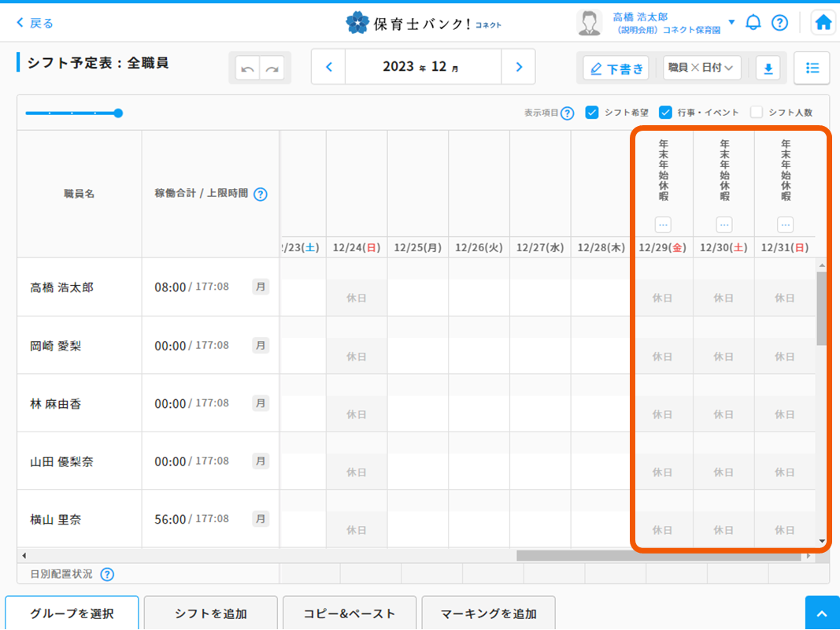This screenshot has width=840, height=630.
Task: Open the list view menu icon
Action: 812,68
